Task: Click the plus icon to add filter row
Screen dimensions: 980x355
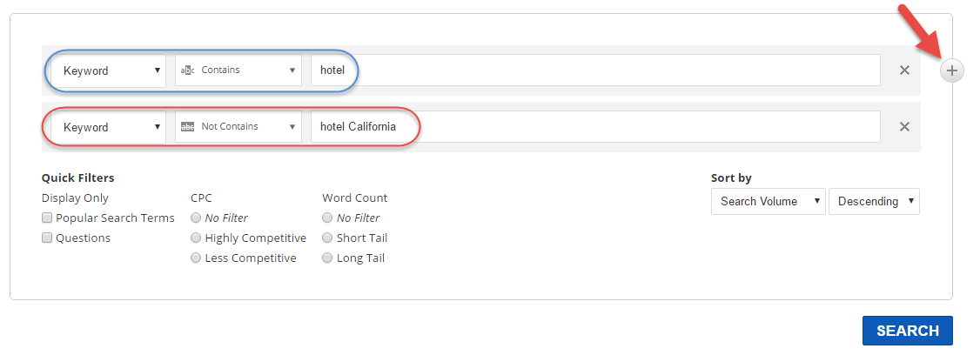Action: (952, 70)
